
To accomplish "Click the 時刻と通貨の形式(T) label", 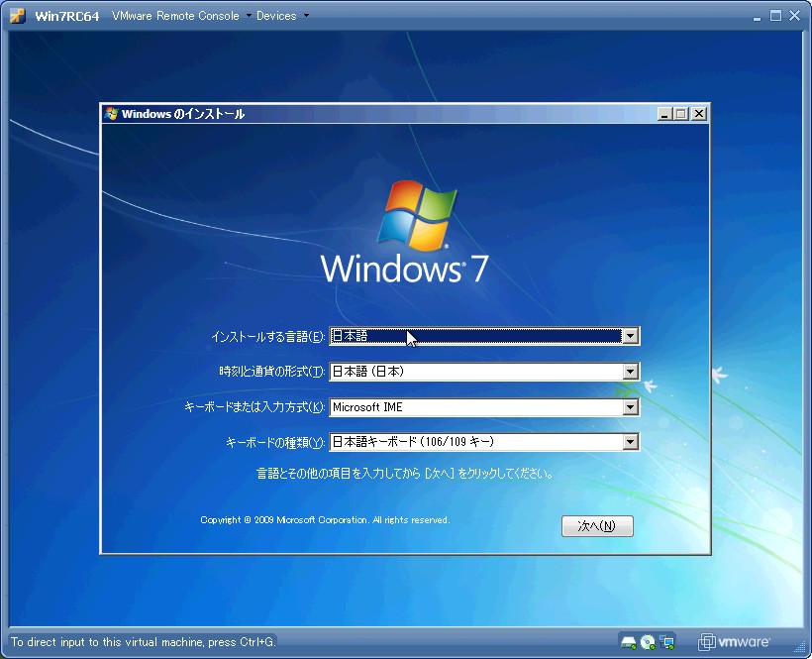I will coord(272,372).
